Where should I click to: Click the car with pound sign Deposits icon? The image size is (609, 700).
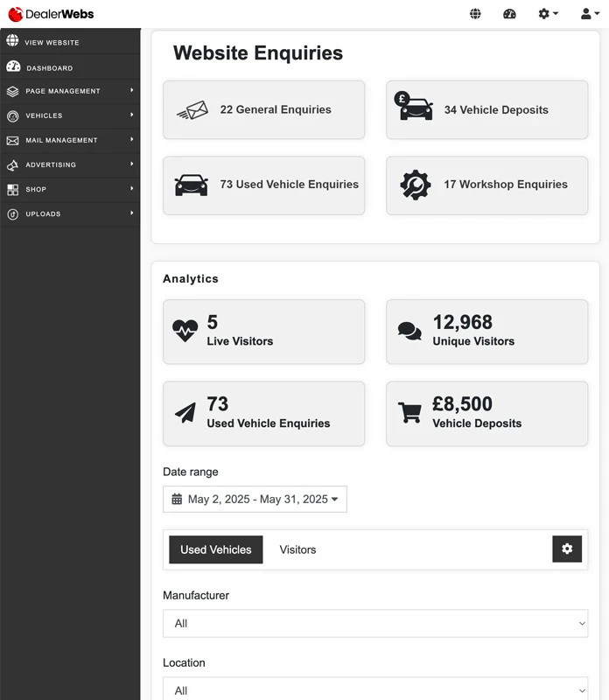pyautogui.click(x=414, y=106)
